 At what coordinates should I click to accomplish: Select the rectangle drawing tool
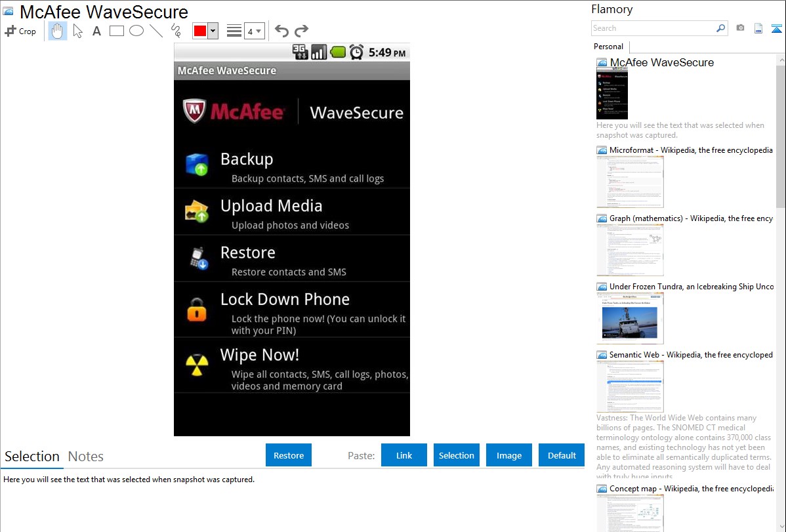[x=116, y=31]
